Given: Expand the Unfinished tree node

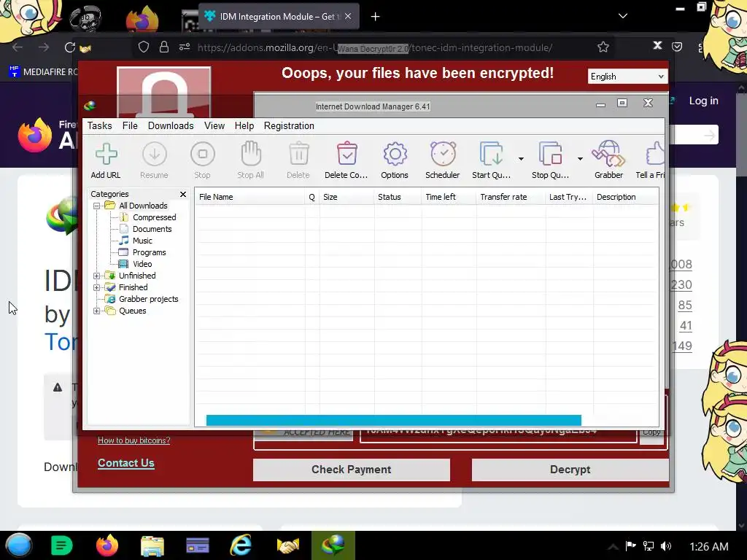Looking at the screenshot, I should tap(97, 276).
